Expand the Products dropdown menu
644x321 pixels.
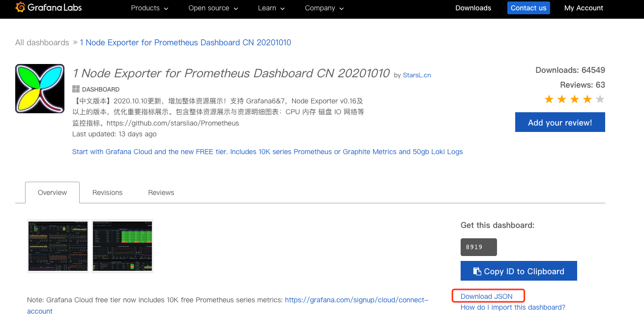tap(149, 8)
